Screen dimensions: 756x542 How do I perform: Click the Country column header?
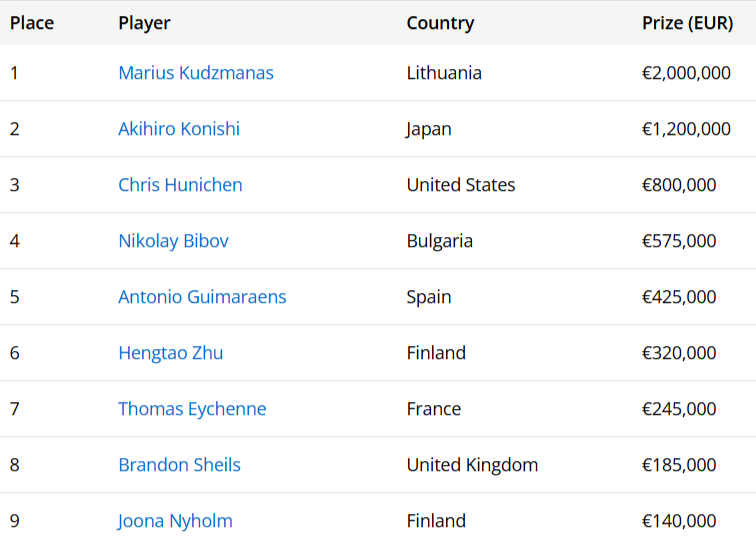[x=440, y=23]
